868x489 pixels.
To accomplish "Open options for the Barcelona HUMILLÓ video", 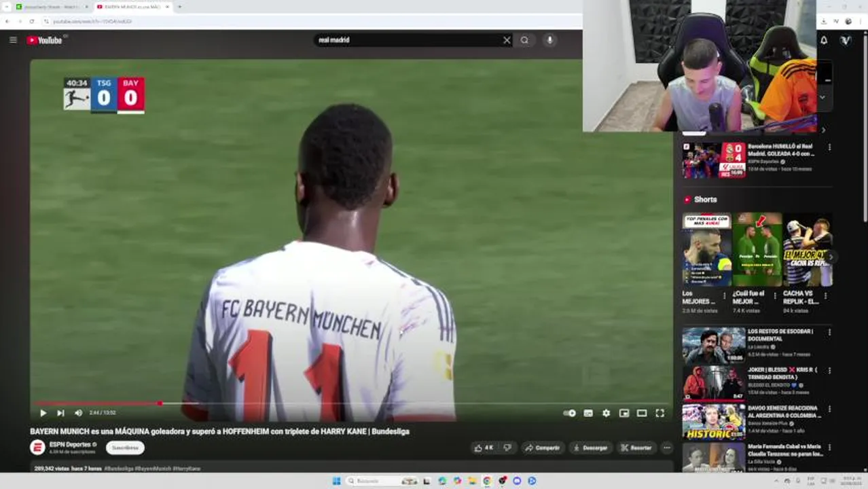I will (829, 147).
